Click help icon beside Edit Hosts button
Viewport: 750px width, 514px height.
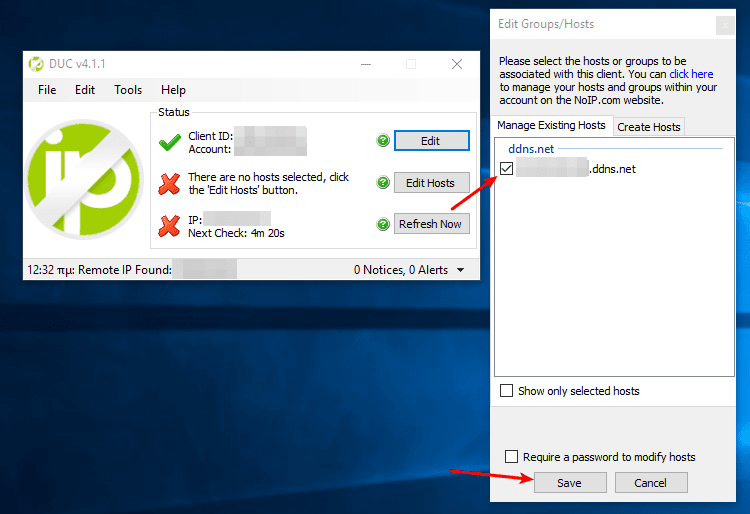point(383,183)
